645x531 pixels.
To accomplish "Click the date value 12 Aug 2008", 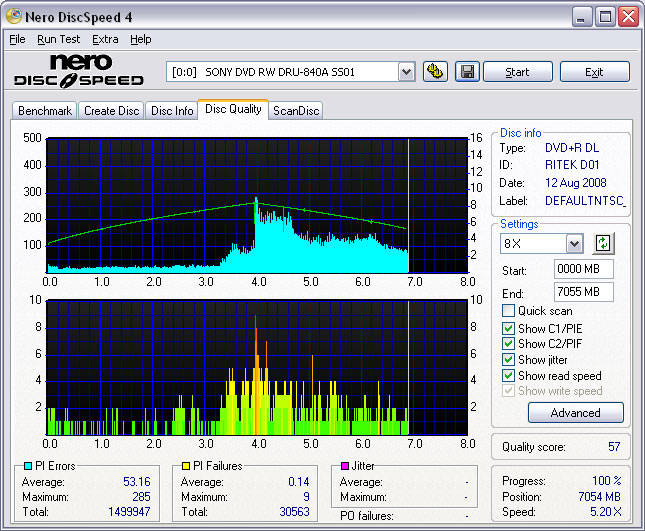I will coord(575,183).
